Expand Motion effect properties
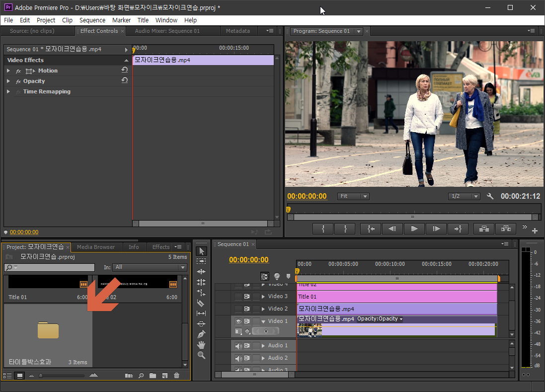545x392 pixels. click(8, 71)
